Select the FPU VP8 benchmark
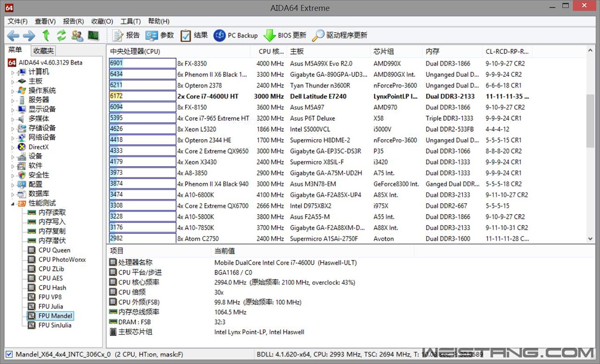Image resolution: width=600 pixels, height=364 pixels. [x=50, y=297]
